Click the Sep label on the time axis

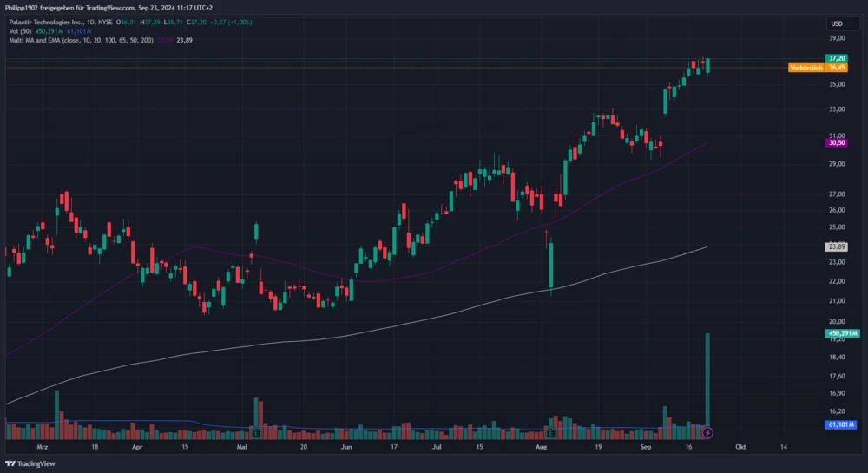(x=645, y=446)
